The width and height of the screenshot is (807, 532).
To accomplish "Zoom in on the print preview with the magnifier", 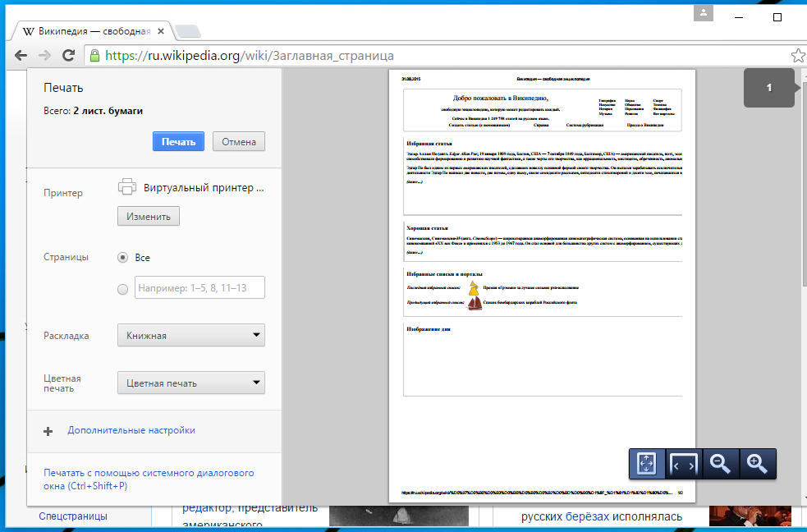I will click(756, 464).
